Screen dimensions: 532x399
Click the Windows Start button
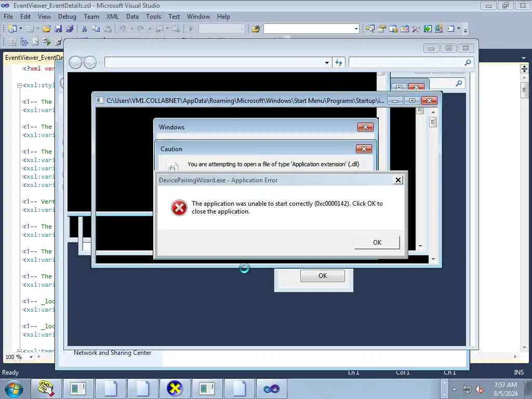pos(14,389)
